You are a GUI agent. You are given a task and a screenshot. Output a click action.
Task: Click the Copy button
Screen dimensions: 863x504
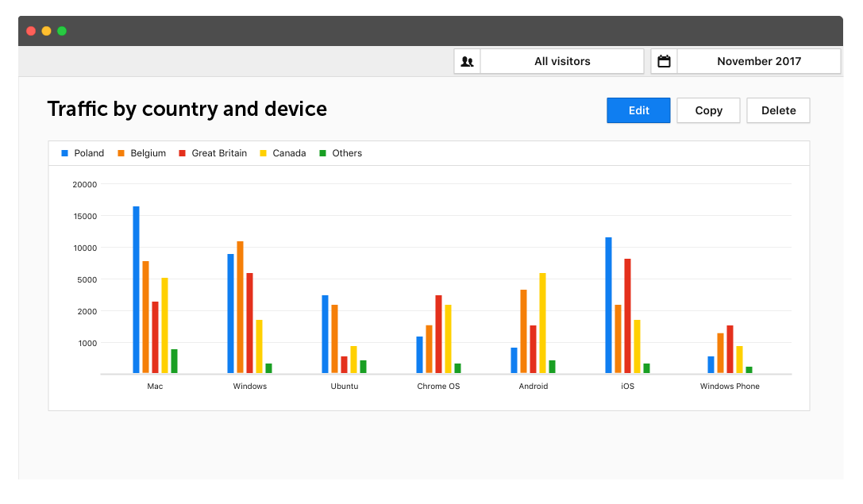click(x=708, y=110)
